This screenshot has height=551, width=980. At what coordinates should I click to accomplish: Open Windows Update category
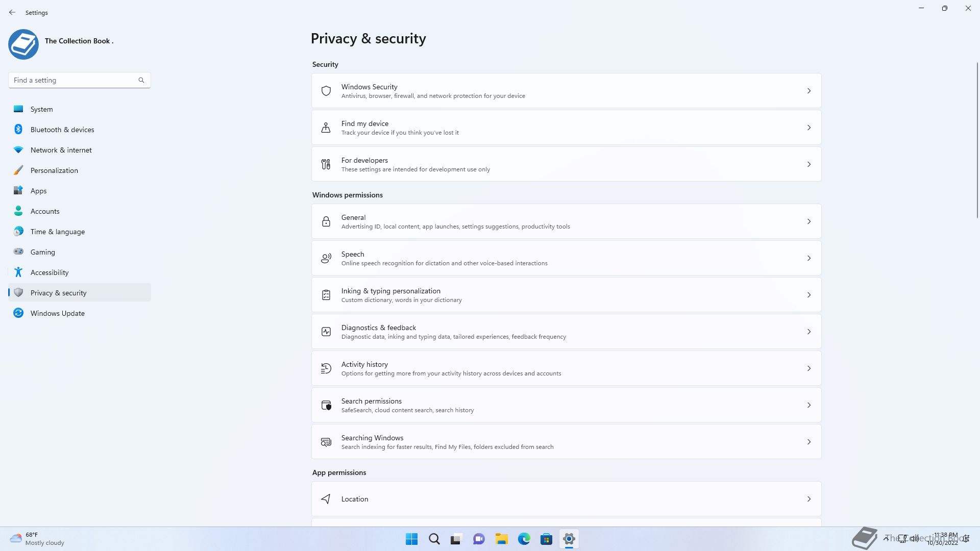[80, 313]
